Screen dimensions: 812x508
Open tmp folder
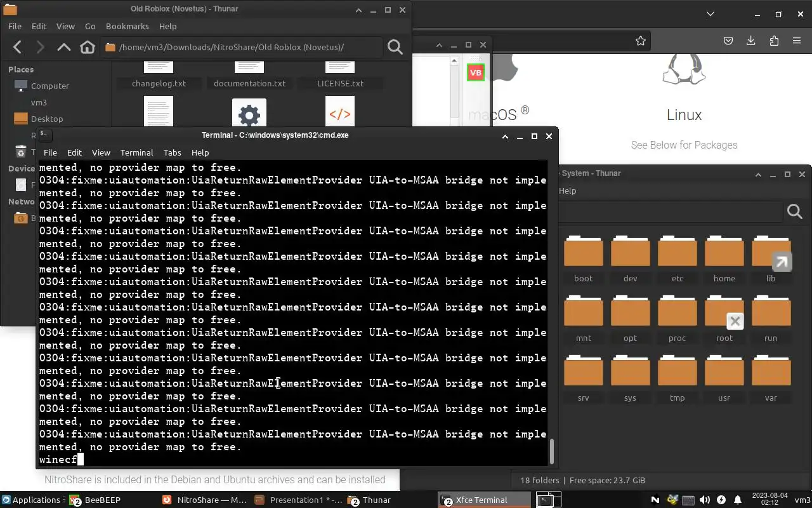pyautogui.click(x=677, y=378)
